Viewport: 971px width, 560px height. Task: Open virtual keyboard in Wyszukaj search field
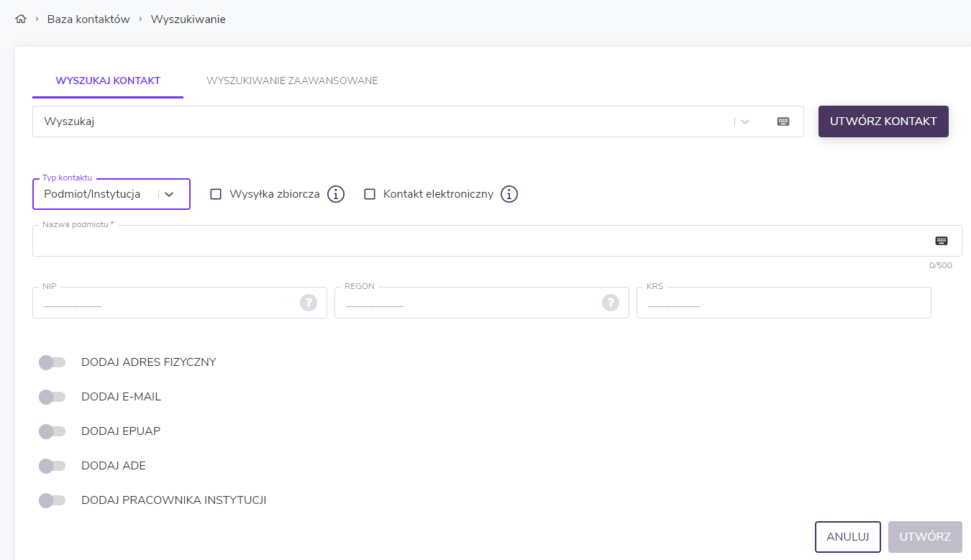(x=783, y=121)
